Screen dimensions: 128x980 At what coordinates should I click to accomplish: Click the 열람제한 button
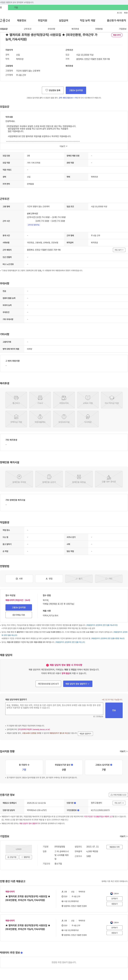tap(25, 857)
